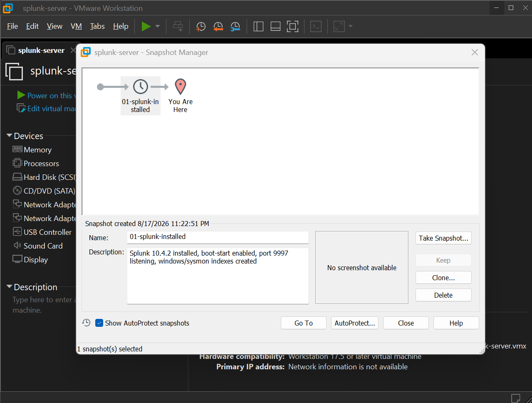Click the VMware Workstation title bar logo
This screenshot has height=403, width=532.
(8, 8)
